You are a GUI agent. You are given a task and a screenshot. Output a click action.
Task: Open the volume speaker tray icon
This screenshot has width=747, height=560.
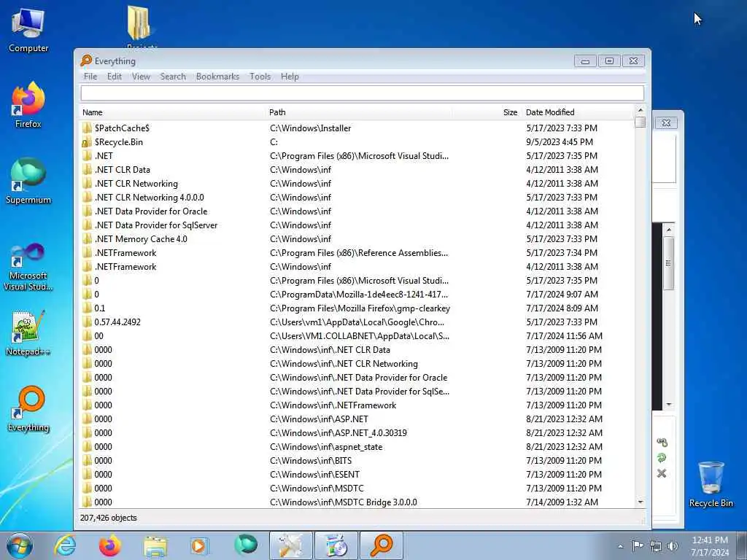[x=673, y=546]
